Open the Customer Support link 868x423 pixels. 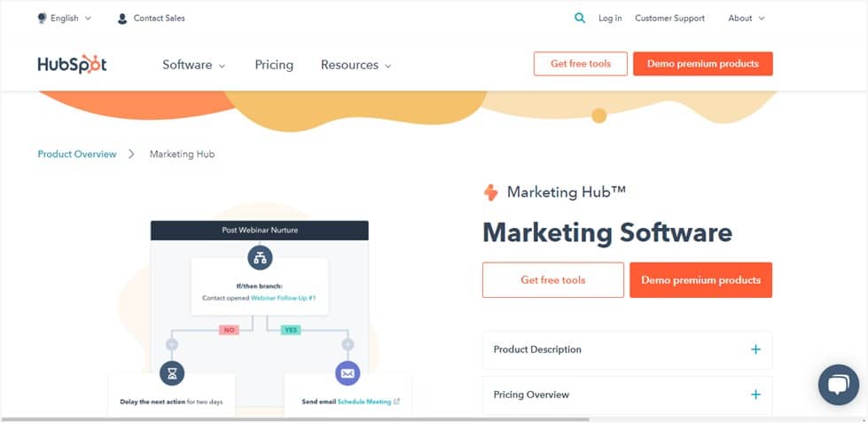point(669,18)
